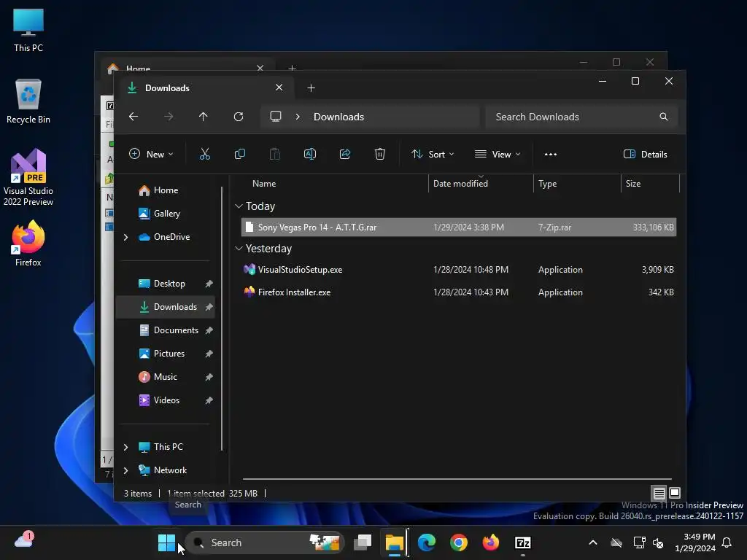This screenshot has height=560, width=747.
Task: Click the taskbar Search box
Action: coord(264,542)
